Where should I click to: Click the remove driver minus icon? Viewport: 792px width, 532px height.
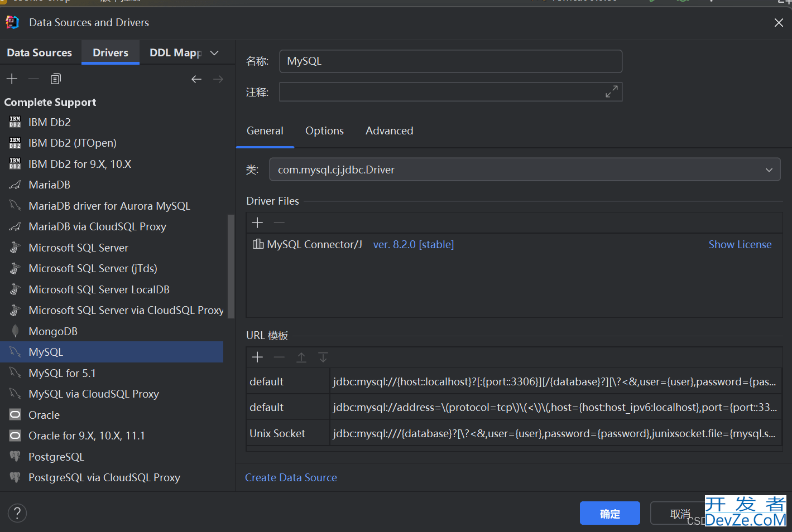[33, 79]
